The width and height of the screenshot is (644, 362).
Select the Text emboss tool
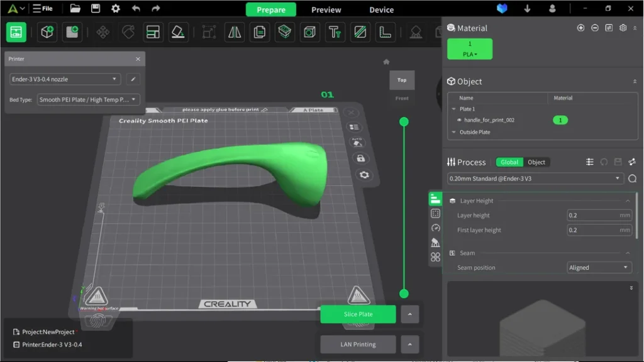[335, 32]
